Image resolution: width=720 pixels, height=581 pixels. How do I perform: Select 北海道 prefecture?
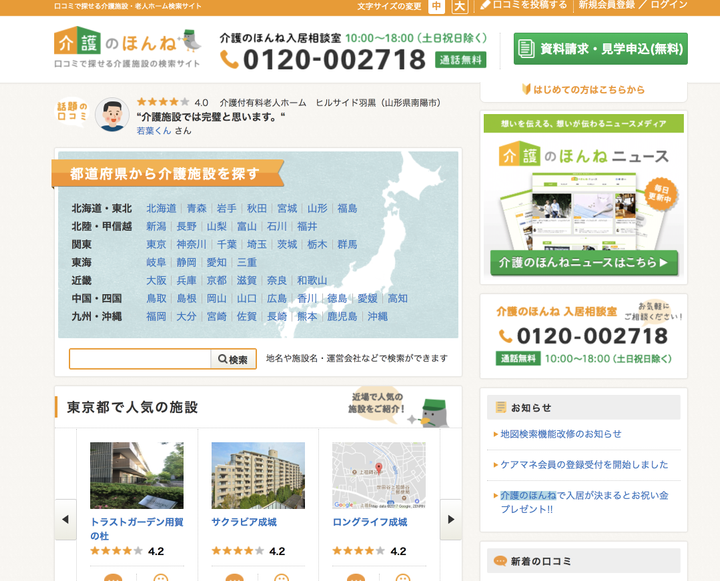161,209
